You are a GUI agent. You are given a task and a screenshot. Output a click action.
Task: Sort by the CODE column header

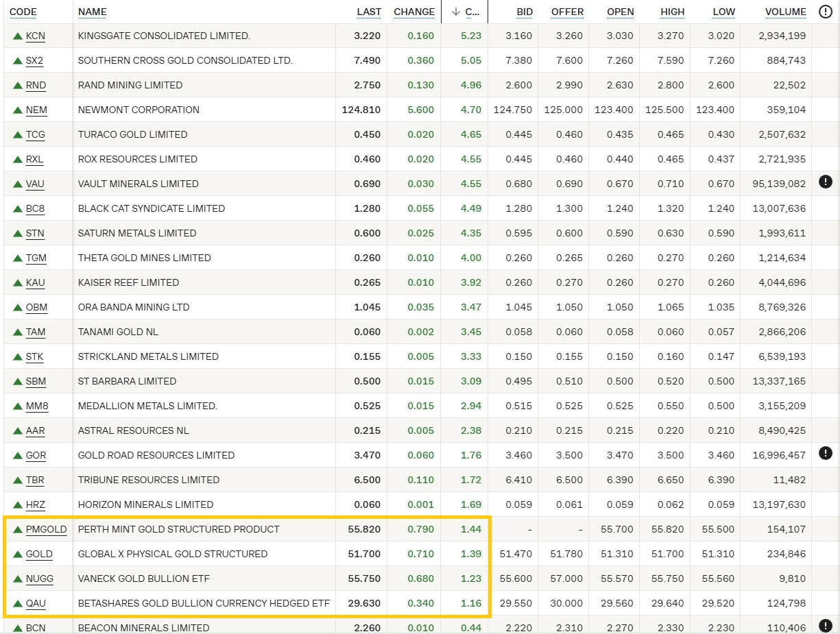click(x=23, y=12)
